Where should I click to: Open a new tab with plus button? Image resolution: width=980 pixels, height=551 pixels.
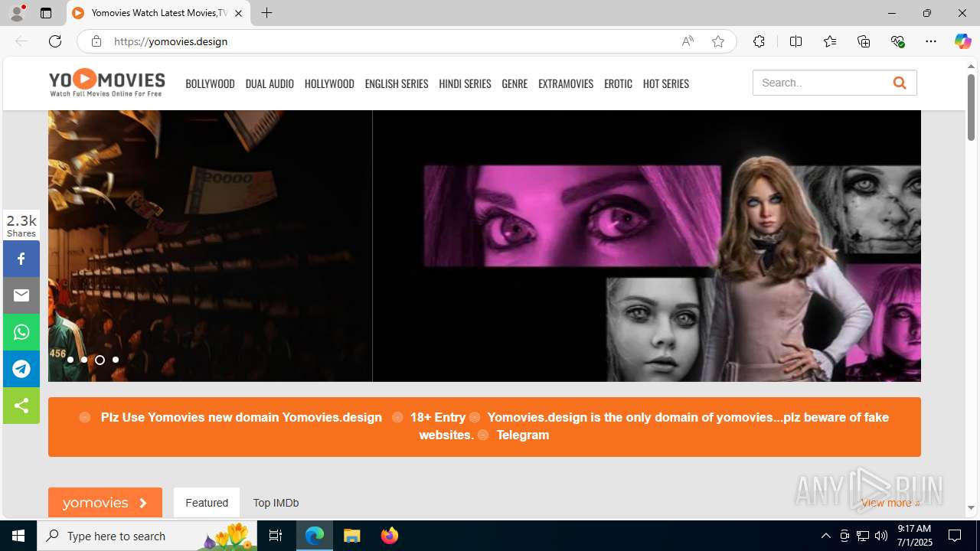click(266, 13)
